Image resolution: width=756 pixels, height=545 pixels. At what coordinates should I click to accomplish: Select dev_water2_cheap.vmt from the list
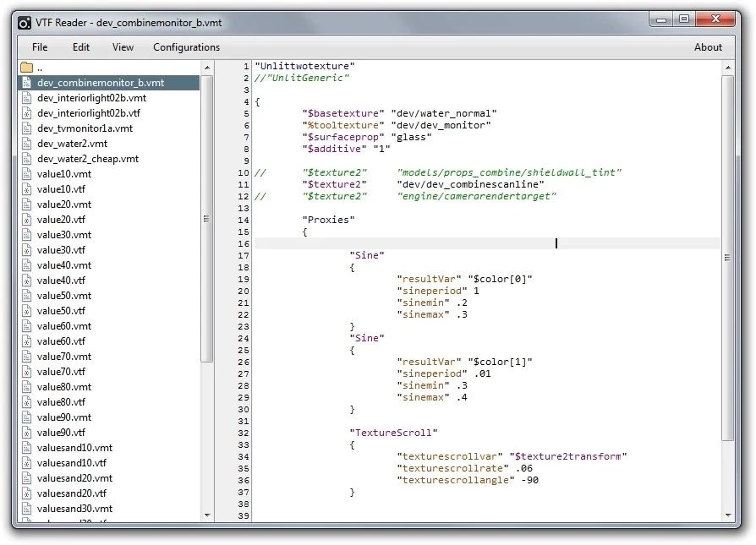(88, 159)
